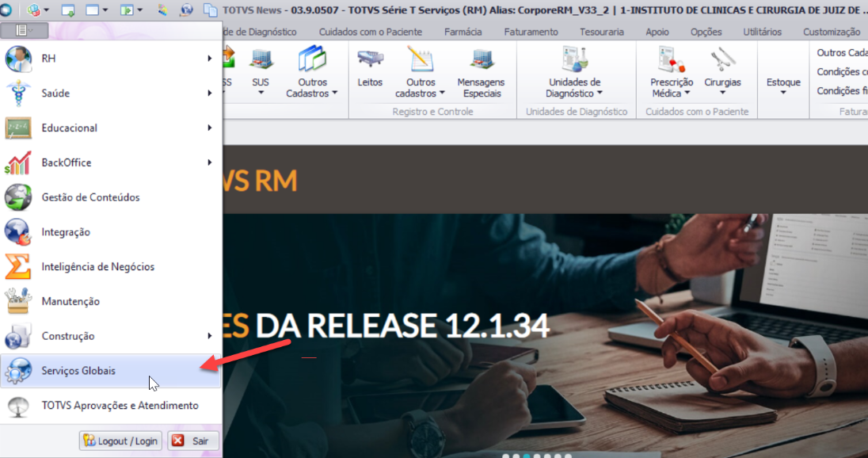
Task: Click the color palette toolbar icon
Action: pos(162,10)
